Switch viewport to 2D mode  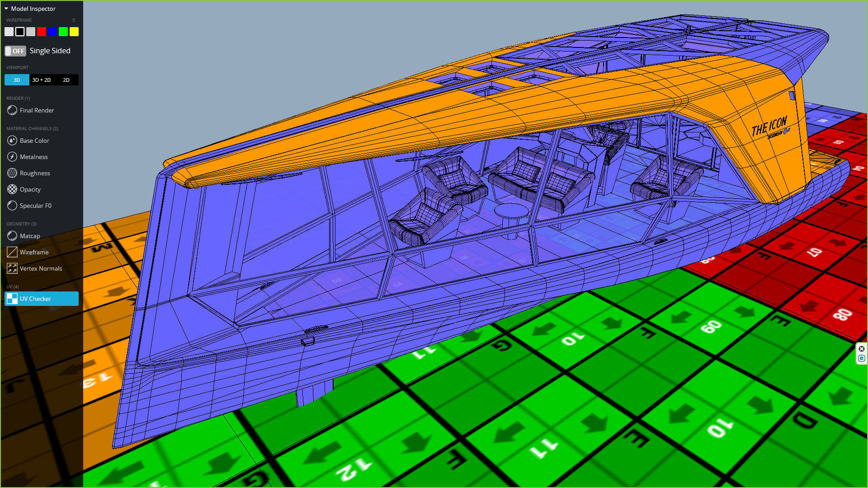pyautogui.click(x=66, y=80)
